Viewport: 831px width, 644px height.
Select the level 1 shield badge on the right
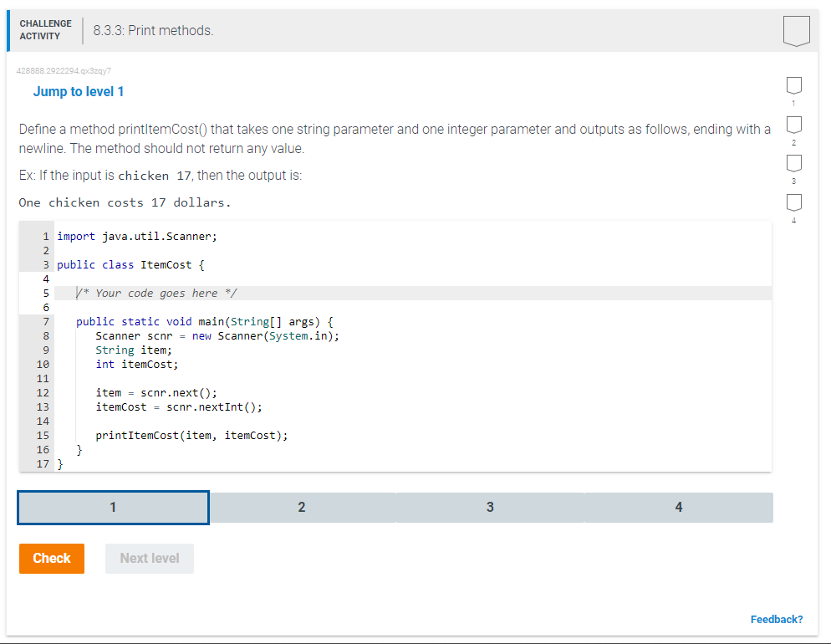(793, 86)
